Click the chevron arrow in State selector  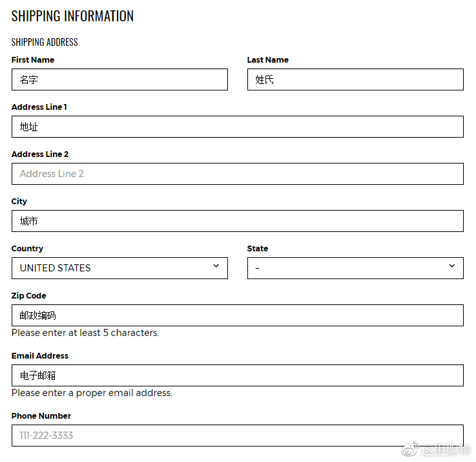[452, 266]
